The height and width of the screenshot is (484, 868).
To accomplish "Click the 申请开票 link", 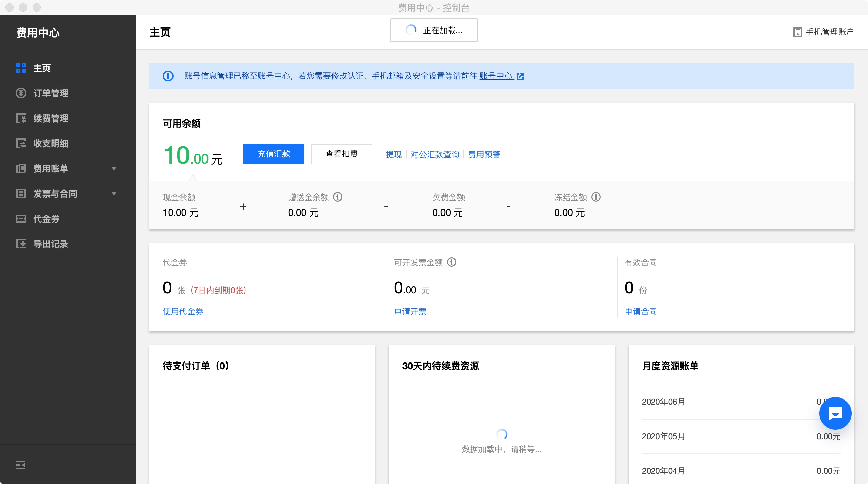I will click(410, 311).
